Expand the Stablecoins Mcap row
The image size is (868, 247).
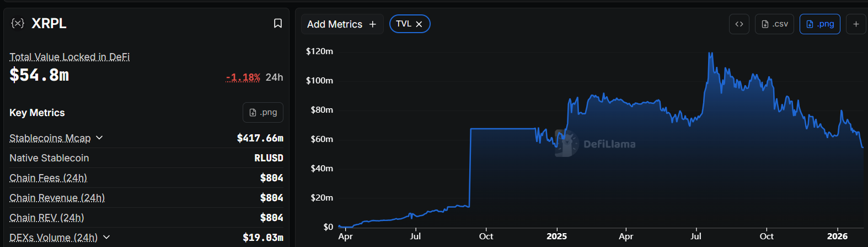(99, 138)
